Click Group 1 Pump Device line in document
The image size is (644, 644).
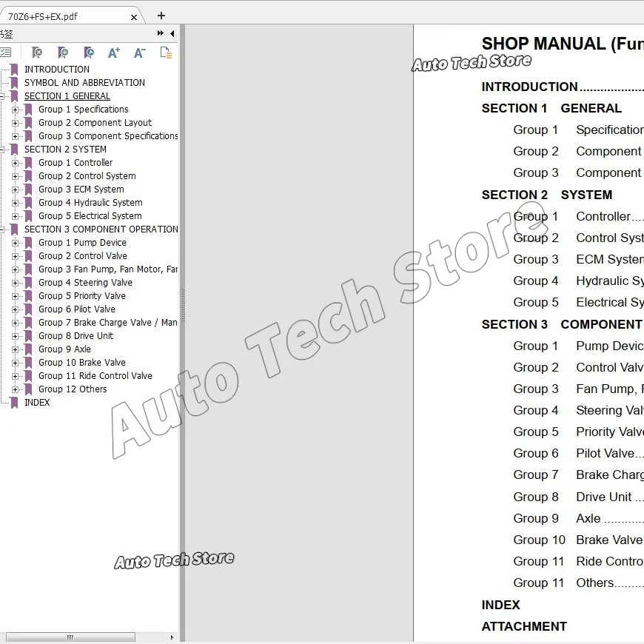click(x=578, y=346)
